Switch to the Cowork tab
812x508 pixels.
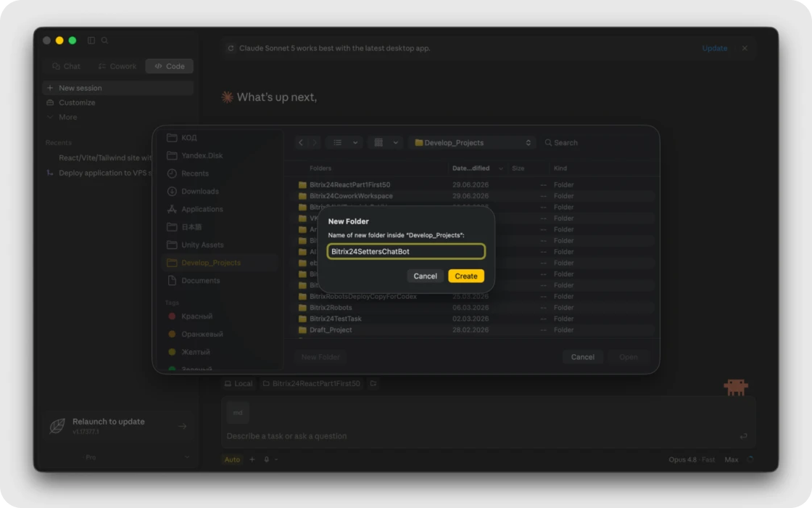tap(117, 66)
